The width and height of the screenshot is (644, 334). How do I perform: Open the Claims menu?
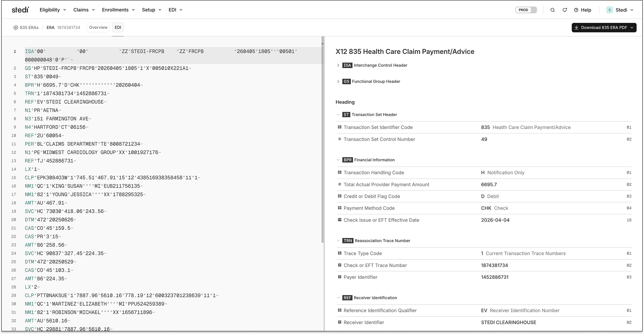tap(84, 10)
